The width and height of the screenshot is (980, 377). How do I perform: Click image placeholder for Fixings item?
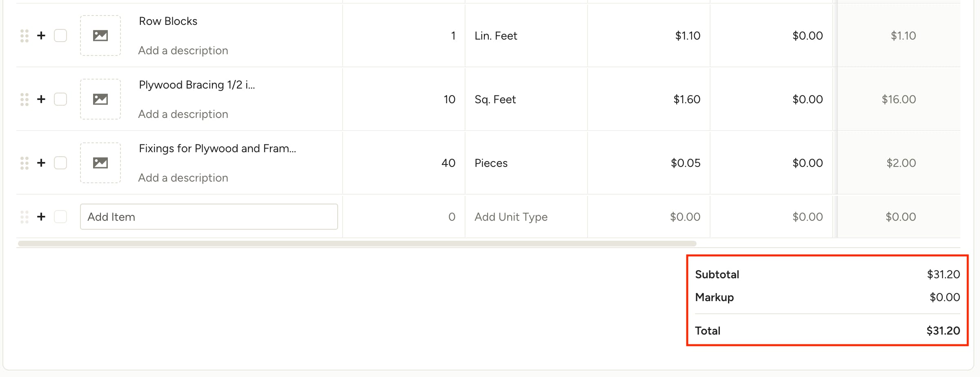(100, 163)
